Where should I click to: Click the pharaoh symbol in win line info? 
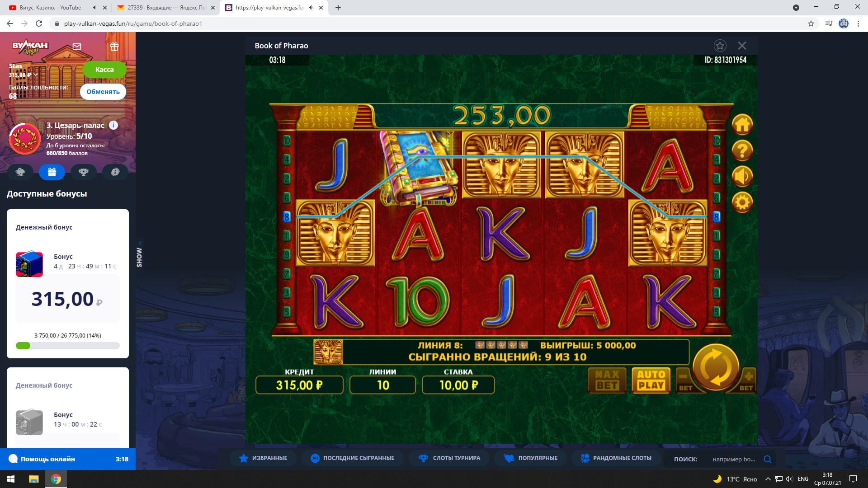(x=328, y=352)
